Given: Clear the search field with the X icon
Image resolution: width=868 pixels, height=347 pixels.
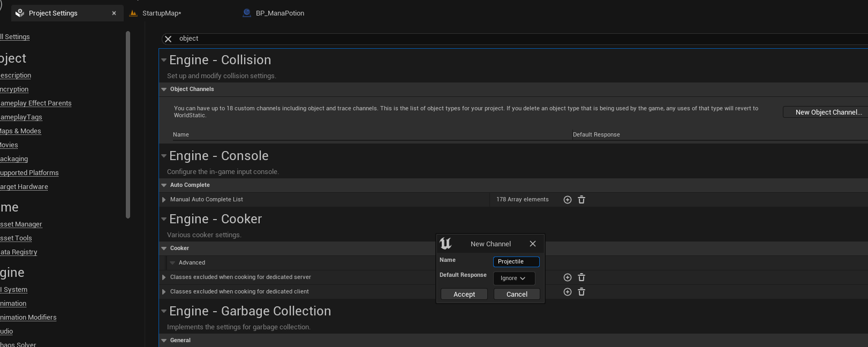Looking at the screenshot, I should coord(168,39).
